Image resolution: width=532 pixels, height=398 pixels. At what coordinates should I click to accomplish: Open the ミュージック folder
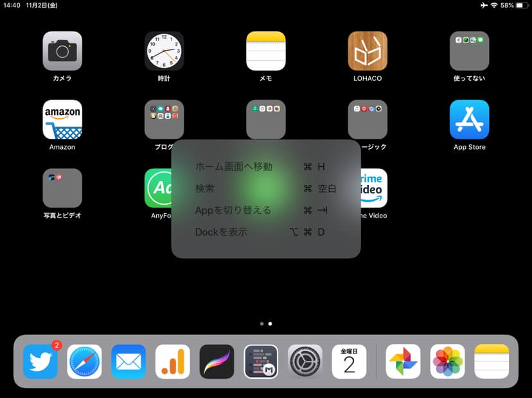coord(368,119)
